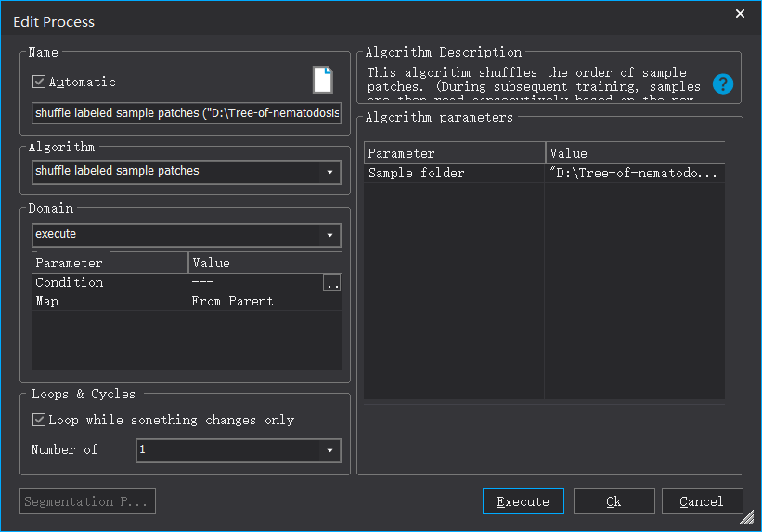Click the process name text field
762x532 pixels.
(186, 113)
